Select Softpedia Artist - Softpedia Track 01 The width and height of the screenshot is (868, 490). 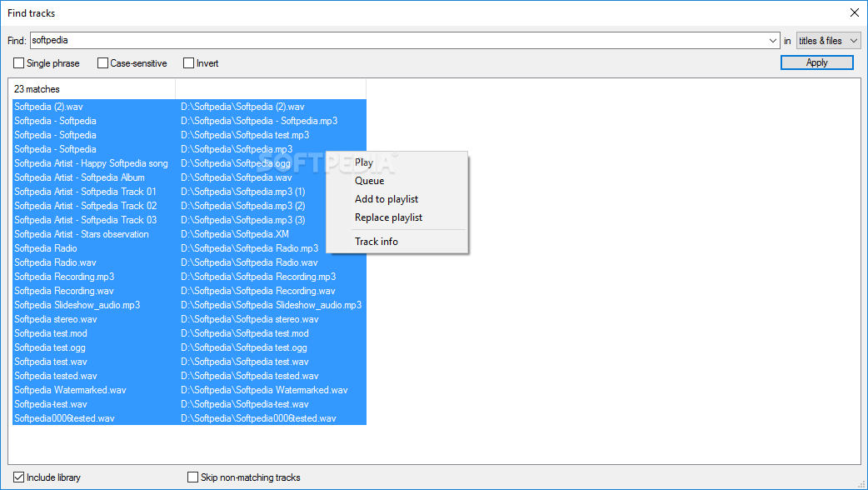pos(85,192)
